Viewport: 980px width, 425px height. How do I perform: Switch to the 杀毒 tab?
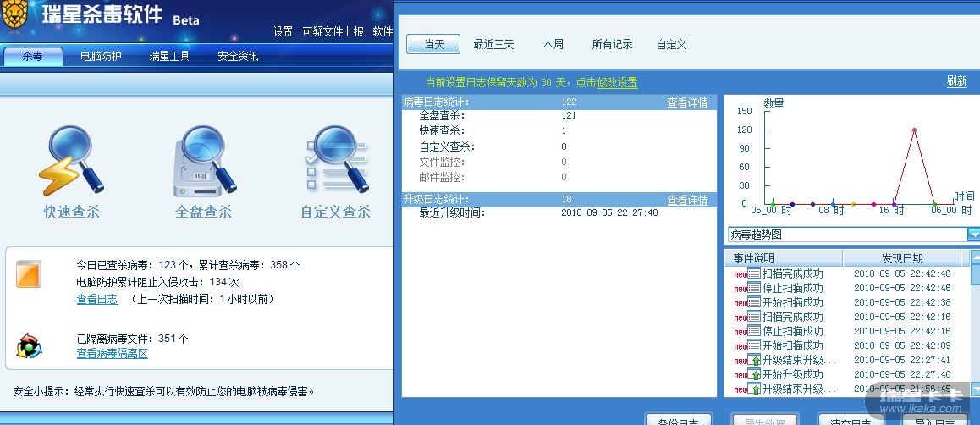32,56
